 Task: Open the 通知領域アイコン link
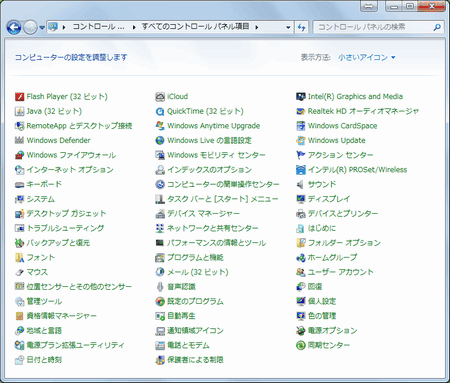tap(195, 330)
